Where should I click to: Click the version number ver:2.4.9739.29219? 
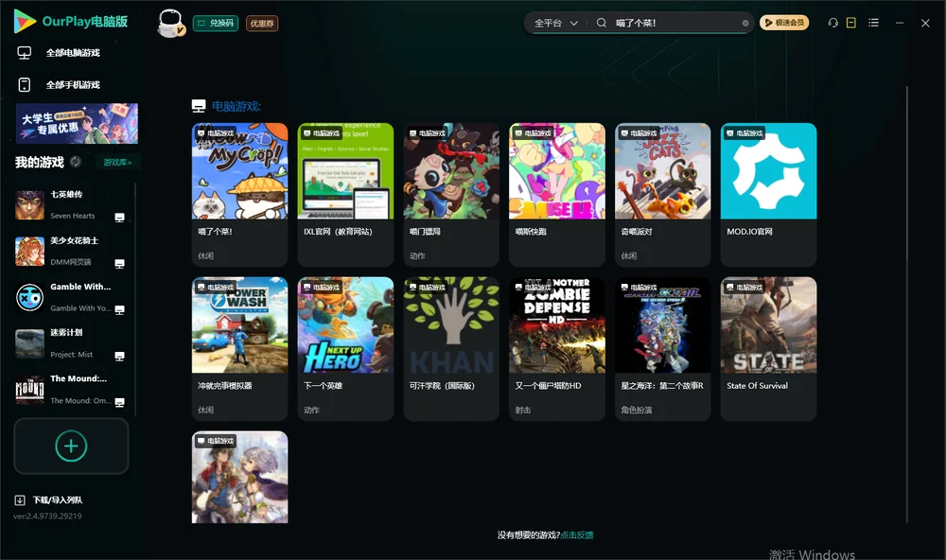[47, 516]
